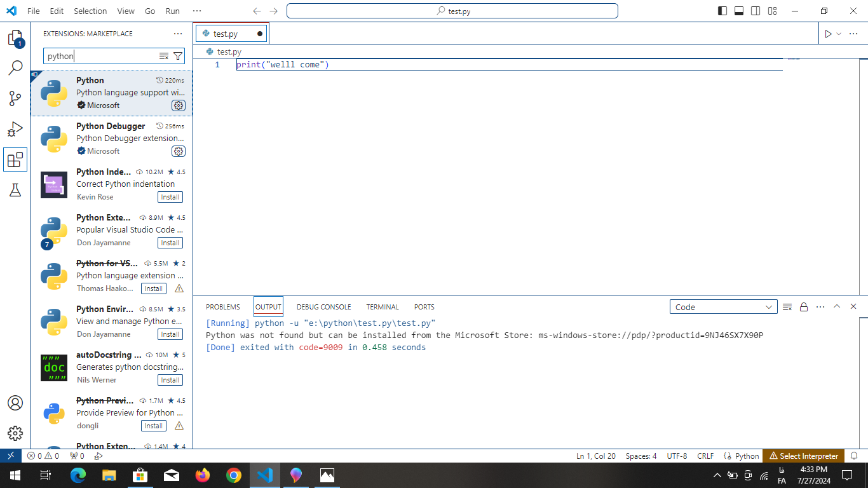Maximize panel size with chevron up

pyautogui.click(x=837, y=306)
